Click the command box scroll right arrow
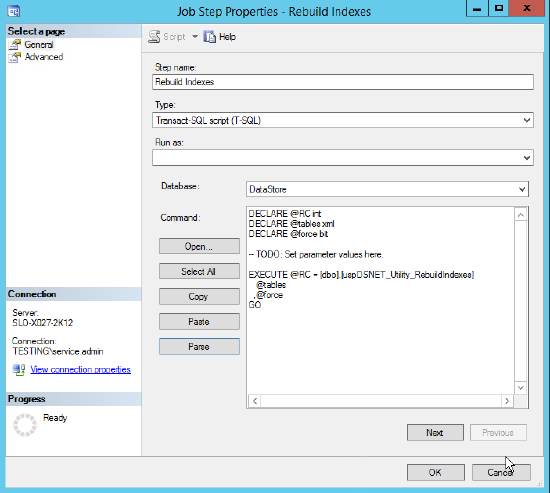Screen dimensions: 550x493 click(x=507, y=401)
